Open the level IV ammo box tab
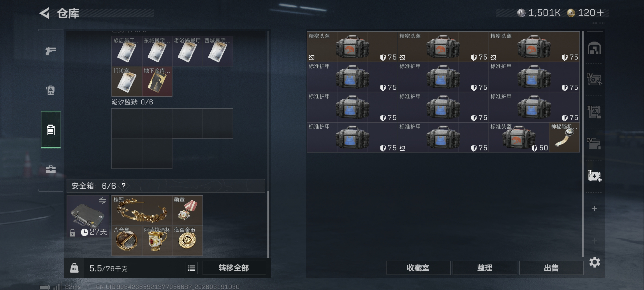The height and width of the screenshot is (290, 644). 594,144
